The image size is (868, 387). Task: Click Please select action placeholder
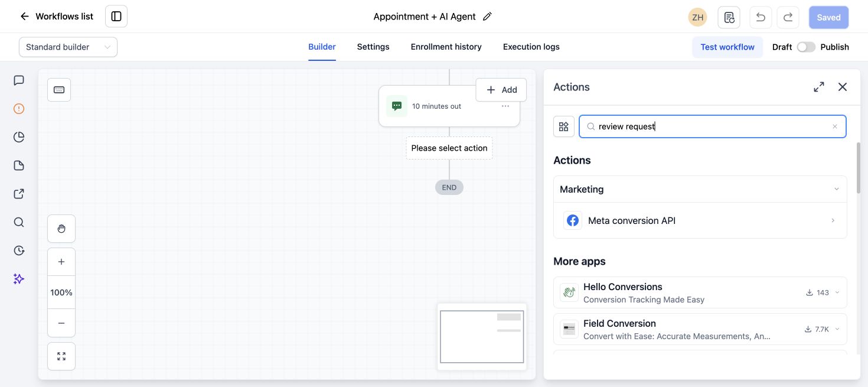[x=449, y=148]
